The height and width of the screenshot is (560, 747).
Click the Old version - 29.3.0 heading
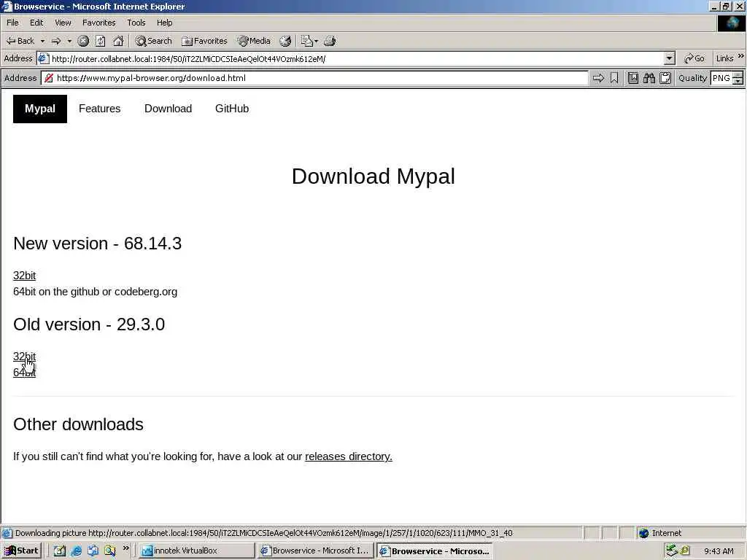[89, 324]
